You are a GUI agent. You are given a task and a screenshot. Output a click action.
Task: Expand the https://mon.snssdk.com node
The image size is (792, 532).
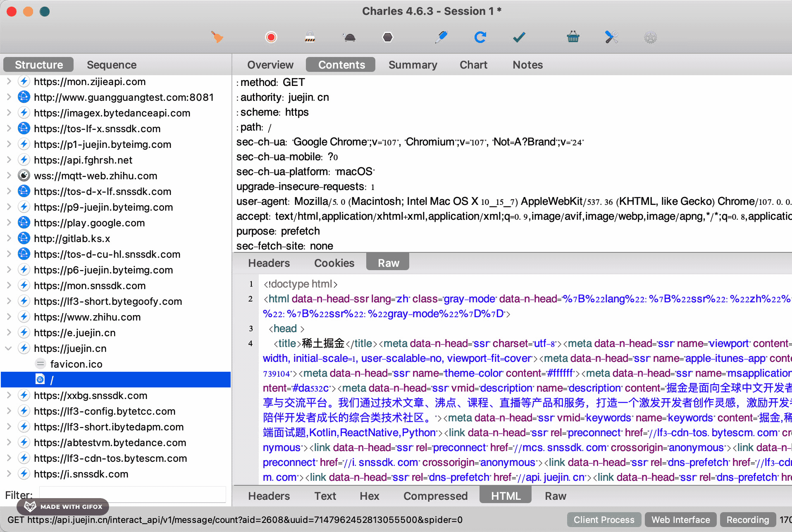(8, 285)
